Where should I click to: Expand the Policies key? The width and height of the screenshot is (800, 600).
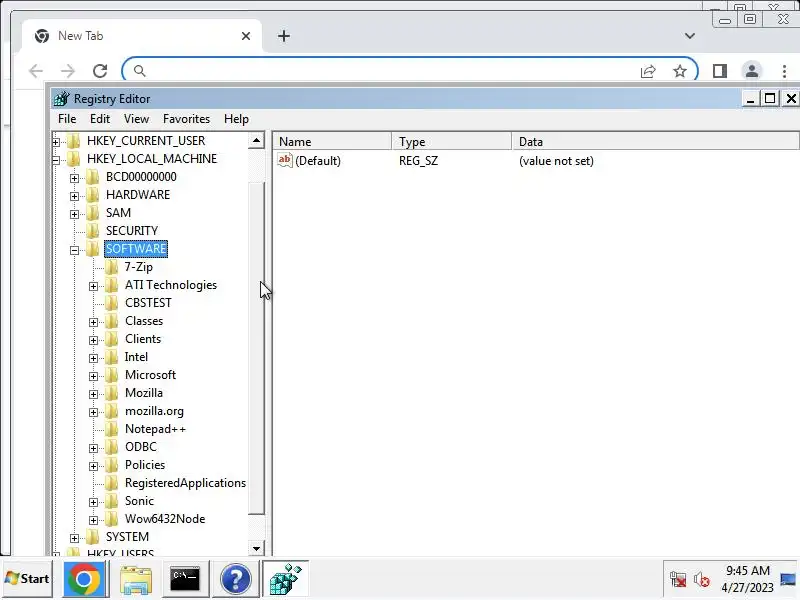click(x=93, y=466)
